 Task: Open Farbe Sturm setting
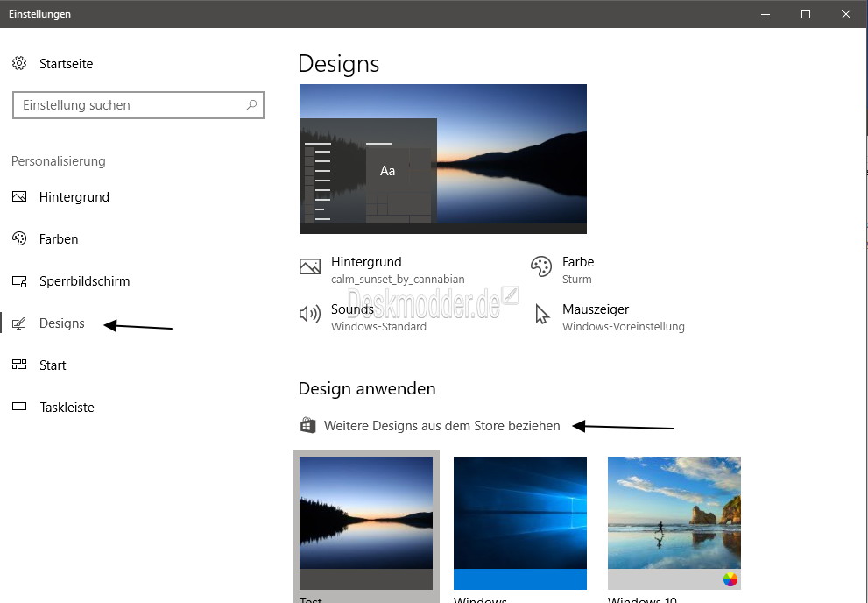562,270
